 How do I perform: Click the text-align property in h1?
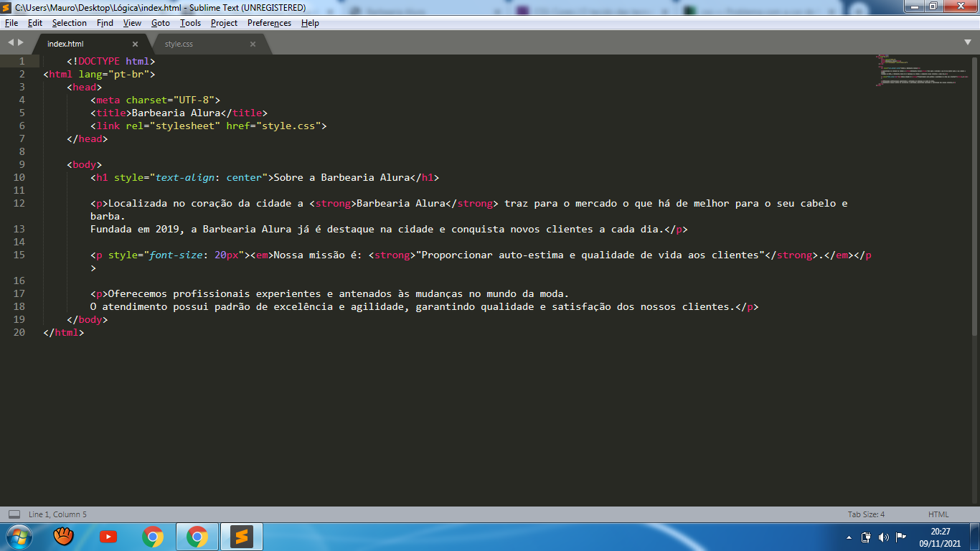185,177
